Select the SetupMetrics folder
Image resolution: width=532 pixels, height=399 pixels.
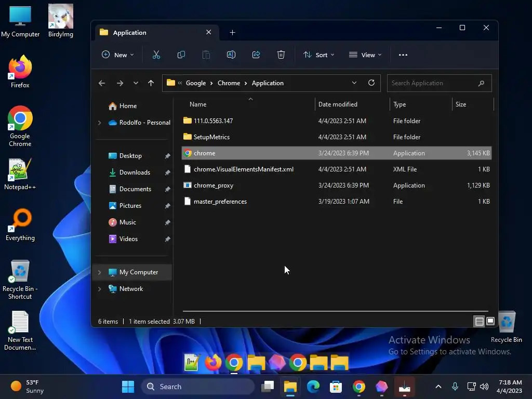(337, 137)
